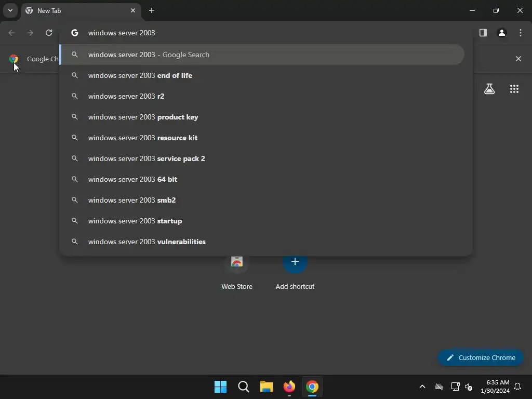
Task: Open Windows taskbar Search
Action: click(244, 387)
